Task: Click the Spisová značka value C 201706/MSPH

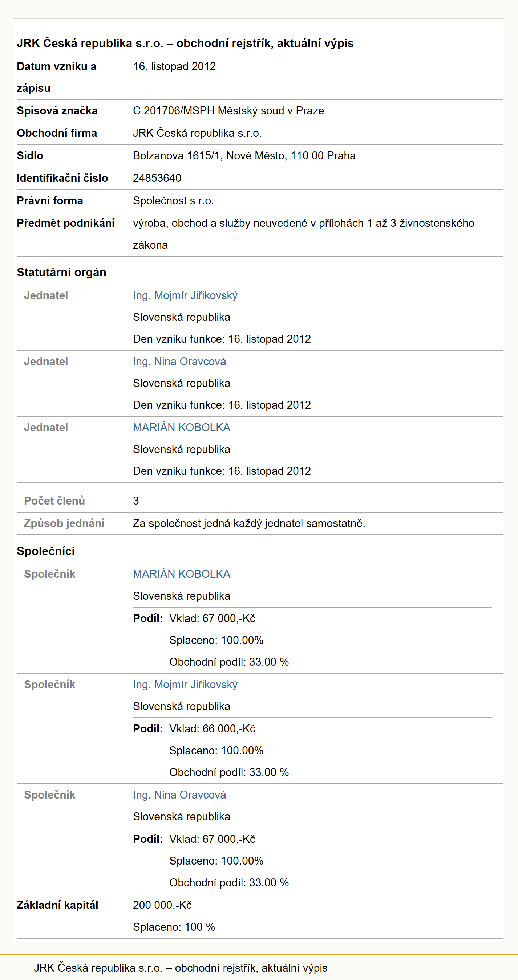Action: click(x=228, y=111)
